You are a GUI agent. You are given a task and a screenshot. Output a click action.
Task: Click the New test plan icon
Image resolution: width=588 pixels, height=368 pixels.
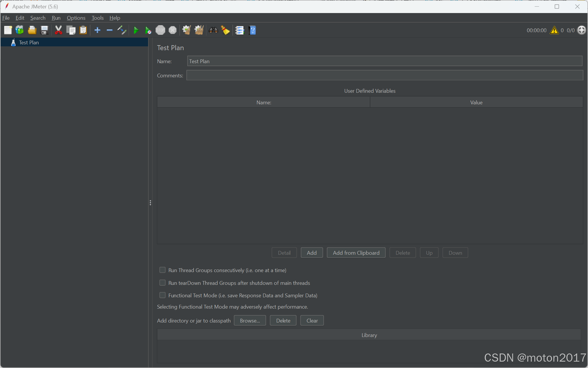coord(8,30)
